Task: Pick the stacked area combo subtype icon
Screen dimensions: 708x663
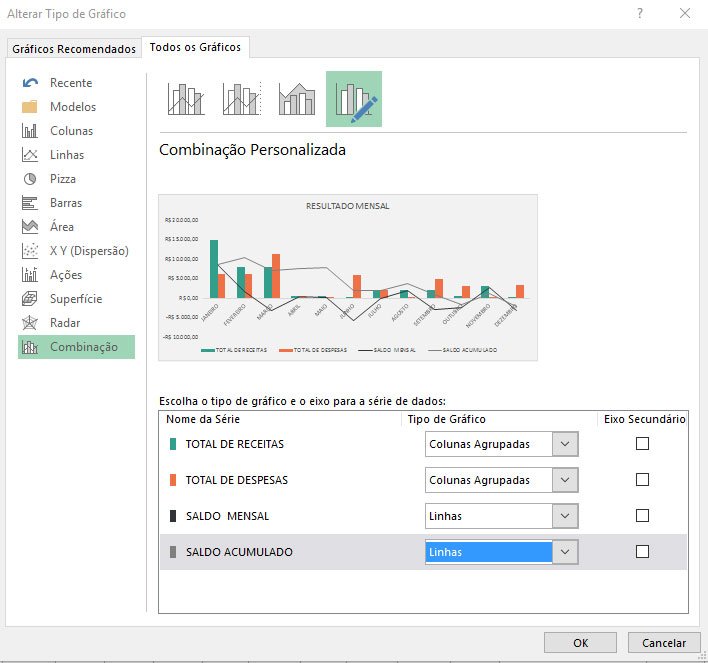Action: (297, 99)
